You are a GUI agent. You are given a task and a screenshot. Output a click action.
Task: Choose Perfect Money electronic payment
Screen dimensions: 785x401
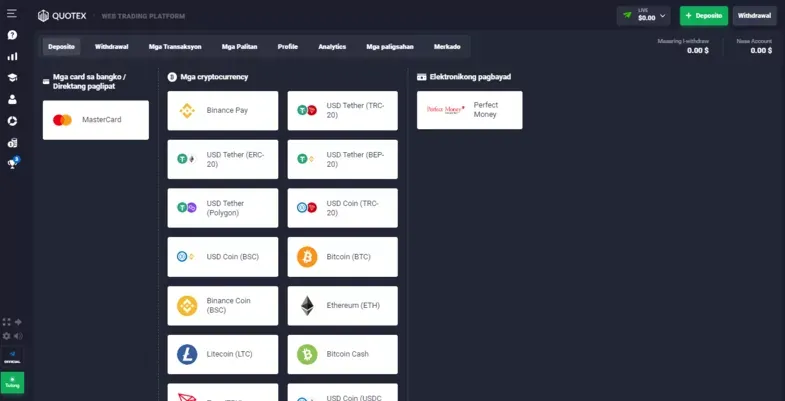pos(470,110)
